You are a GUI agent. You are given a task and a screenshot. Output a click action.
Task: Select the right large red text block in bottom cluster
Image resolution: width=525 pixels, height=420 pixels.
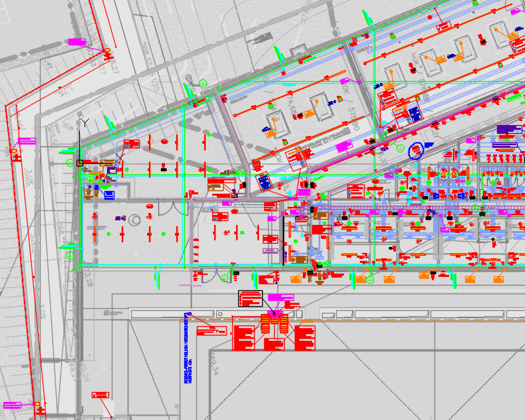(x=305, y=338)
